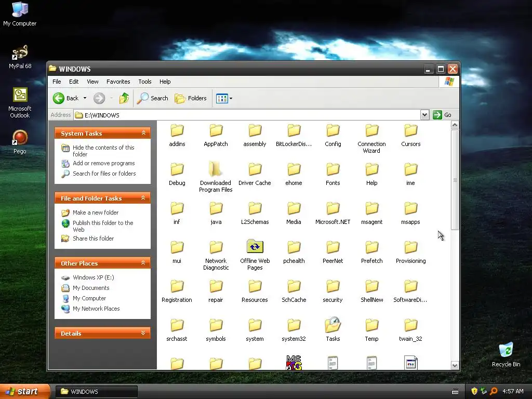This screenshot has height=399, width=532.
Task: Click the scroll up arrow of file list
Action: 455,125
